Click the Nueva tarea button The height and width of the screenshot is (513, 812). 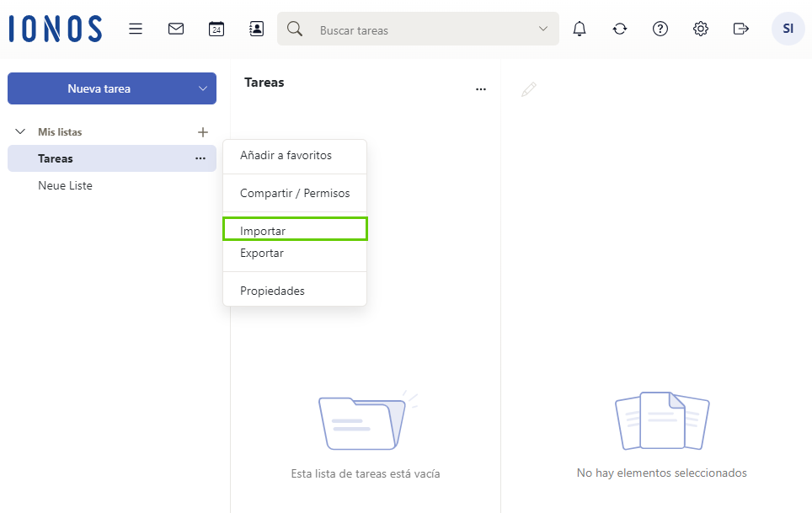coord(99,88)
